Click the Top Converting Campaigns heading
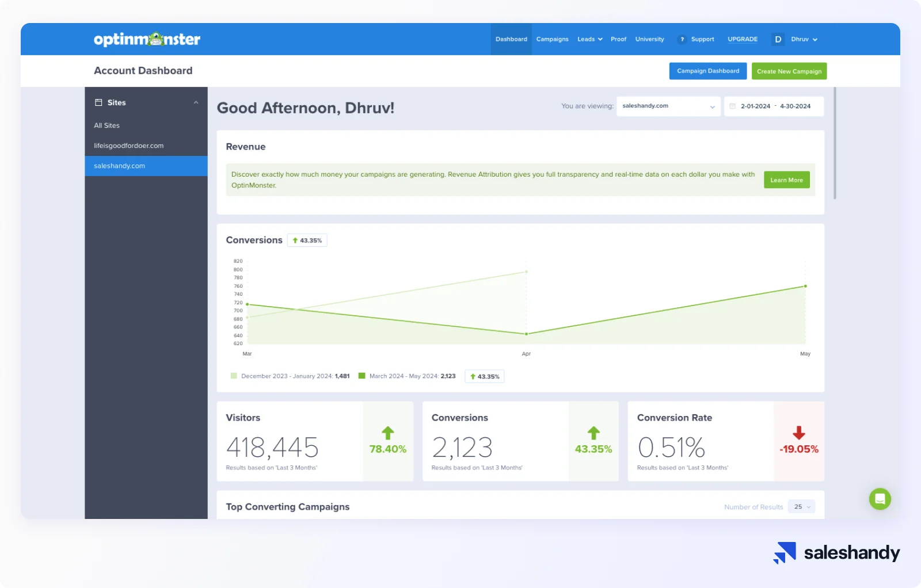Screen dimensions: 921x588 [x=288, y=506]
